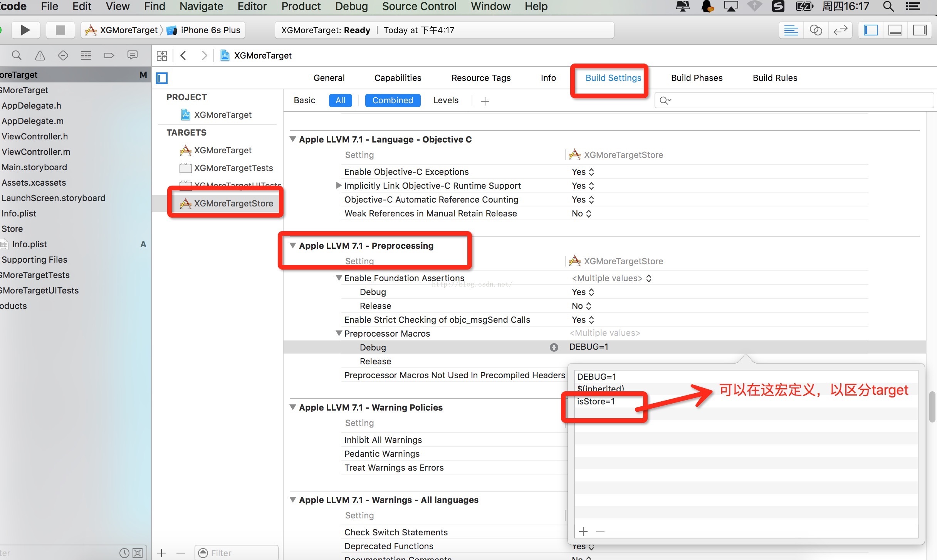Screen dimensions: 937x560
Task: Open the Info tab
Action: coord(548,78)
